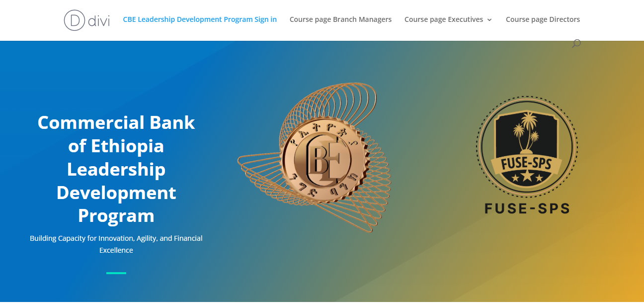Viewport: 644px width, 304px height.
Task: Click the teal divider line under subtitle
Action: coord(116,273)
